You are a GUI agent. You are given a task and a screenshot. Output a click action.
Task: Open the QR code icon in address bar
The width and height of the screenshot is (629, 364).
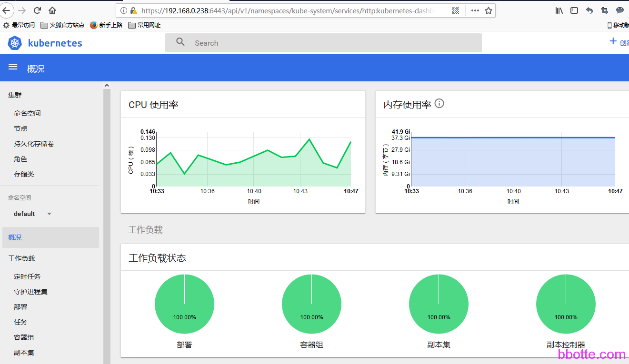[455, 10]
